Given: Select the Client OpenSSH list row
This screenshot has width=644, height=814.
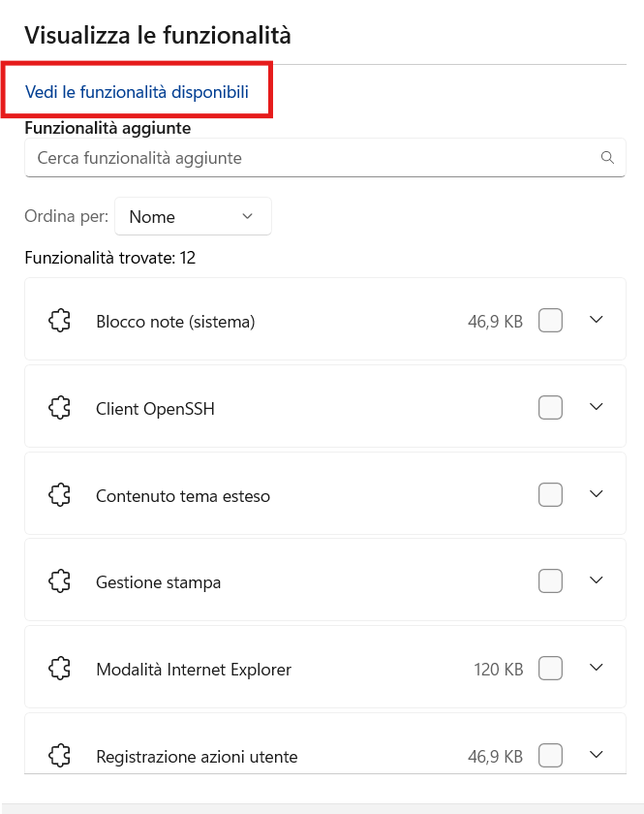Looking at the screenshot, I should (x=291, y=408).
